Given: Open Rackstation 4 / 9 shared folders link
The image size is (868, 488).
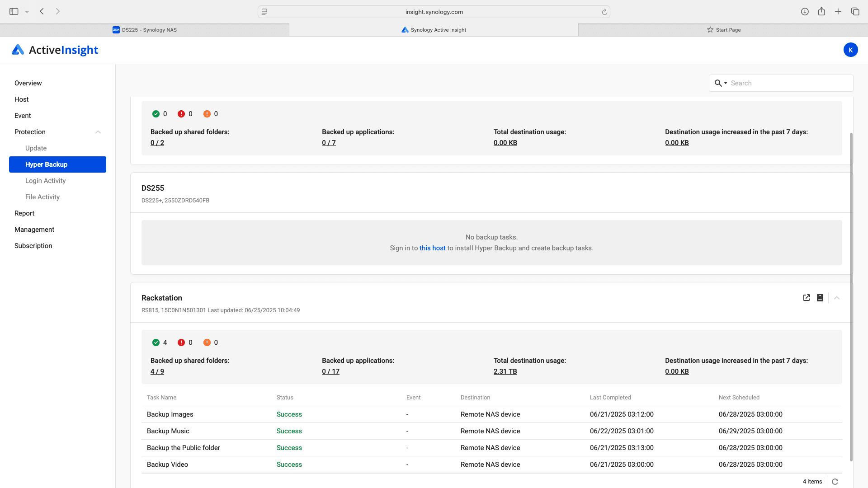Looking at the screenshot, I should click(x=157, y=371).
